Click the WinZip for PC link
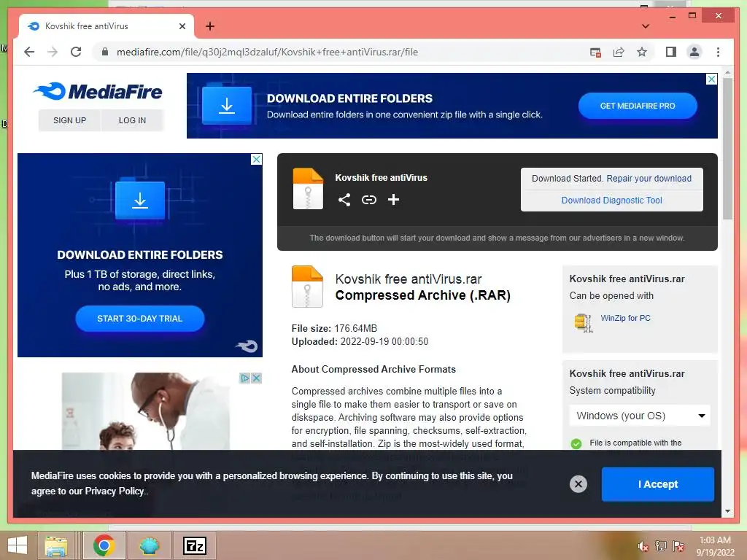 click(x=625, y=318)
